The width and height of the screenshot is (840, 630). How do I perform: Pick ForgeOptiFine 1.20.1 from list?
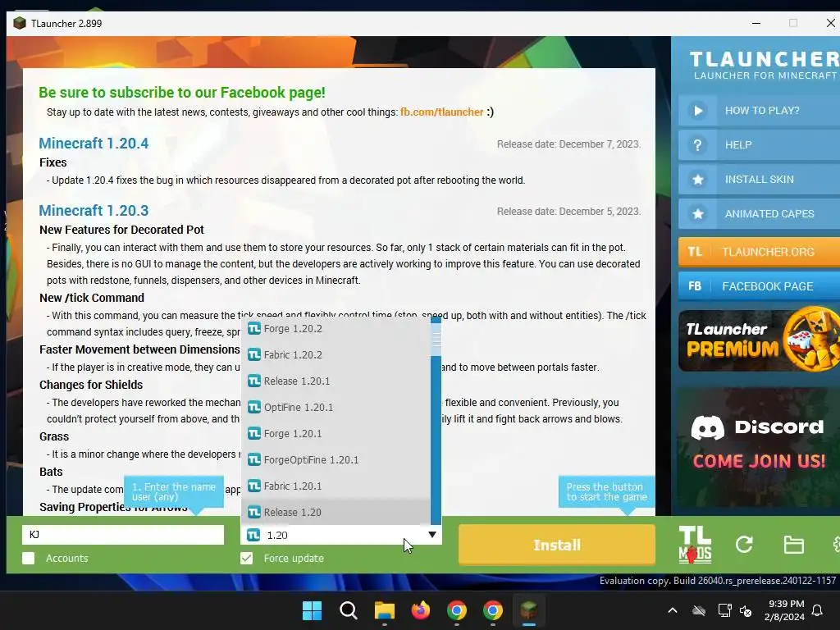[336, 459]
